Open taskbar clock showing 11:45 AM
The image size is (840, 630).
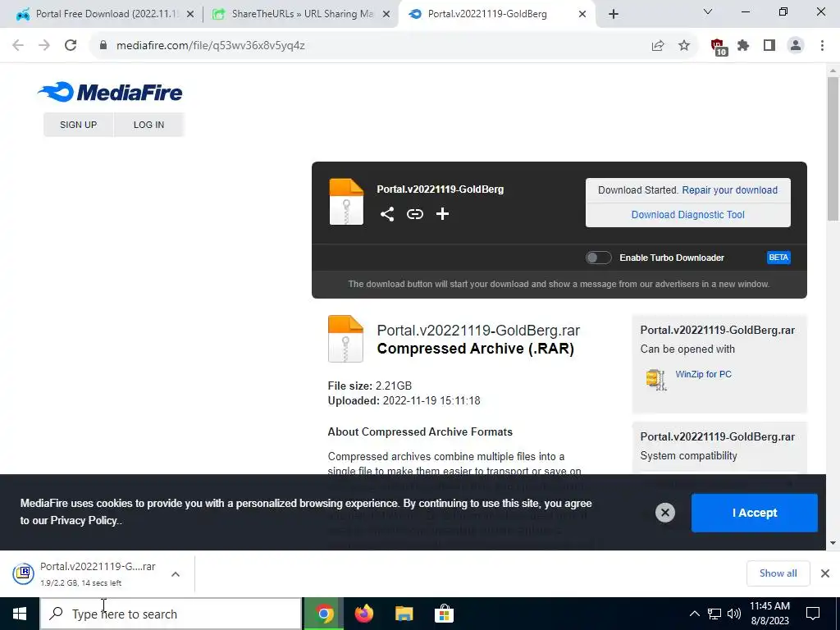(769, 614)
